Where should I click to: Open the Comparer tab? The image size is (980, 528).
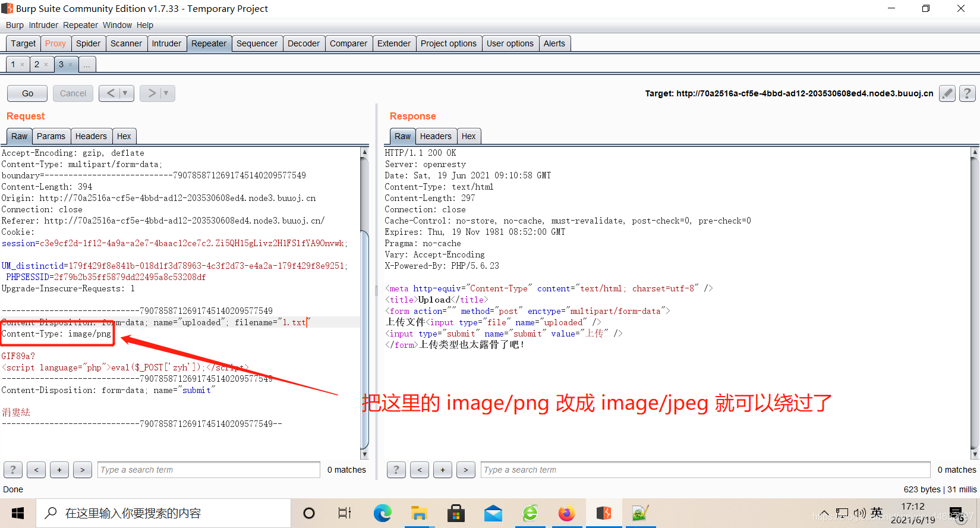click(348, 43)
